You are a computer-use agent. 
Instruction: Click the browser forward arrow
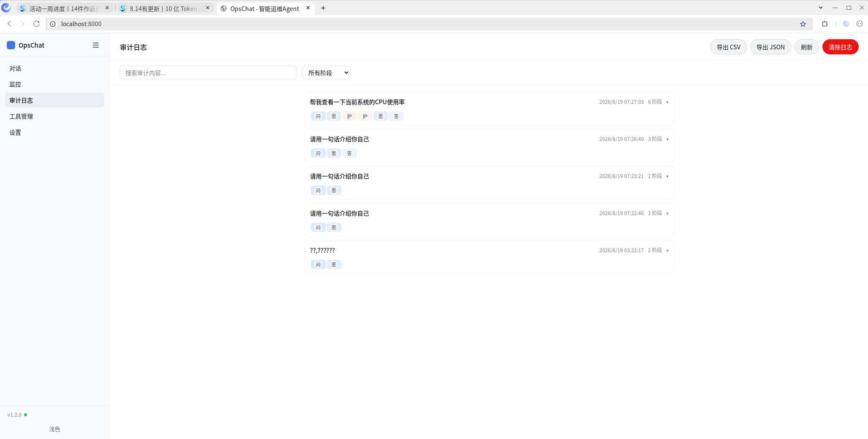pyautogui.click(x=22, y=24)
